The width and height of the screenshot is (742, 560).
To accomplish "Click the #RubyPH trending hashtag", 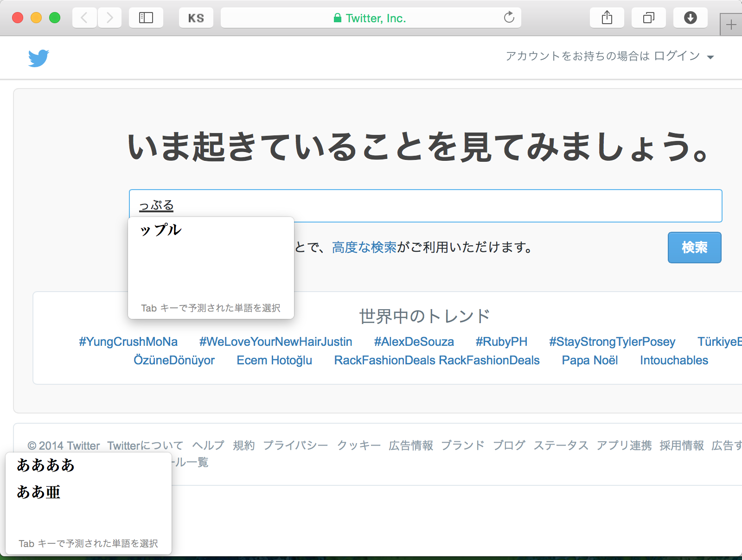I will tap(501, 342).
